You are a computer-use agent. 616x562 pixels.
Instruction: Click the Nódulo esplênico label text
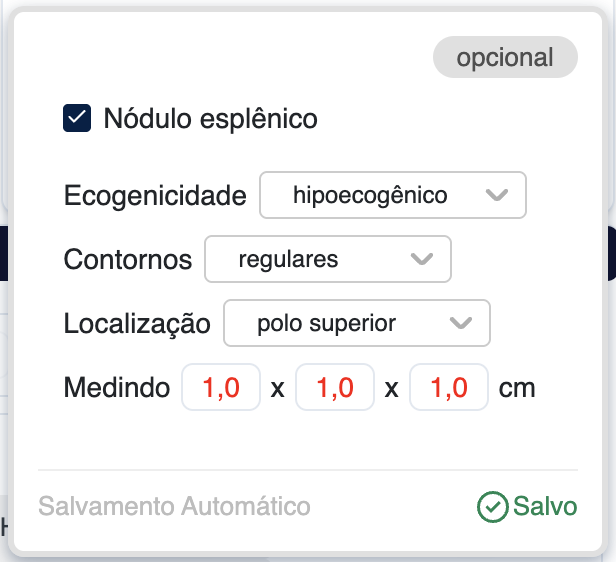tap(210, 119)
